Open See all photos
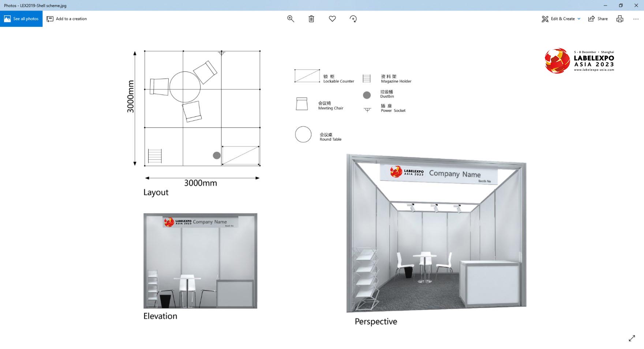 (21, 19)
